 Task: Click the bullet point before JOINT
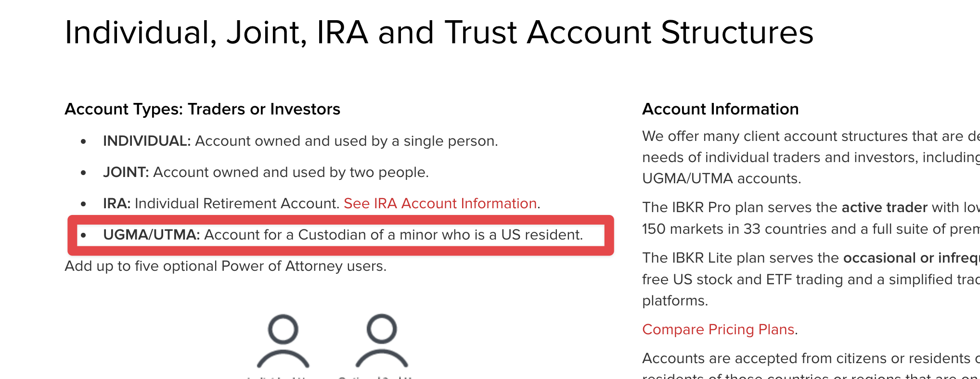[x=84, y=173]
